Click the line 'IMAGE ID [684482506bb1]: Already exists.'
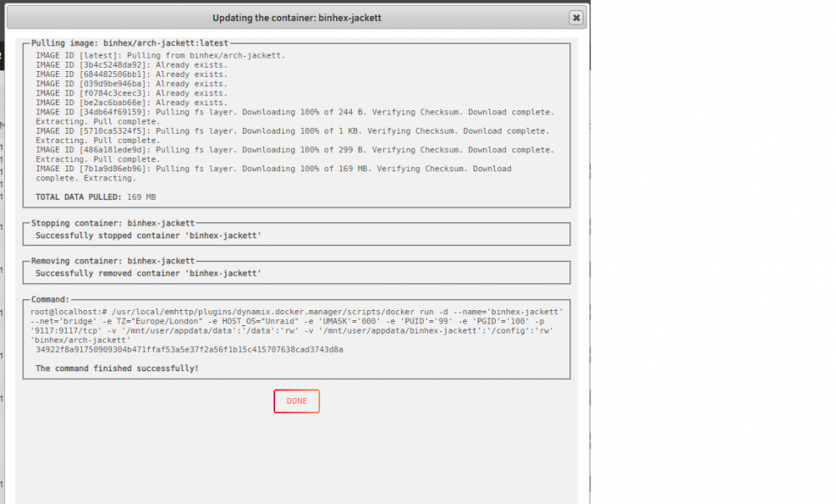 click(x=132, y=74)
